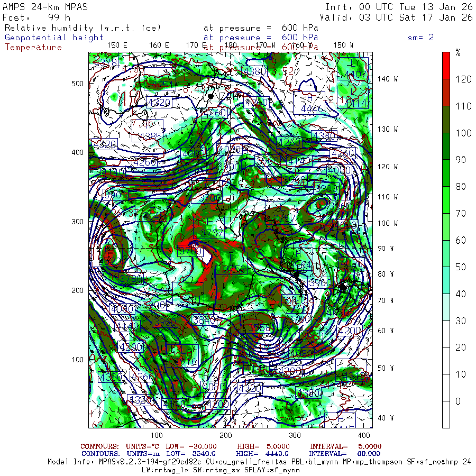This screenshot has height=476, width=476.
Task: Click the '%' unit above the colorbar
Action: (x=458, y=52)
